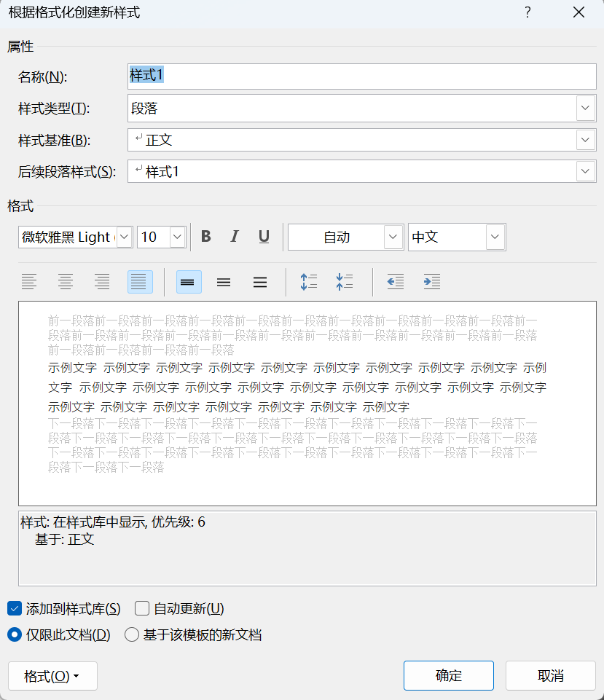
Task: Click the font name box 微软雅黑 Light
Action: click(68, 237)
